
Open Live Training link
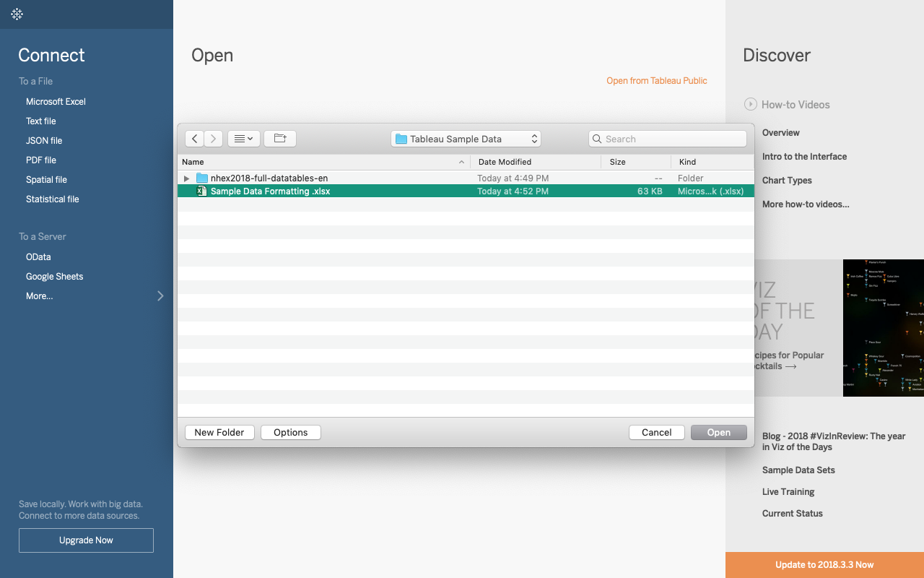click(788, 492)
